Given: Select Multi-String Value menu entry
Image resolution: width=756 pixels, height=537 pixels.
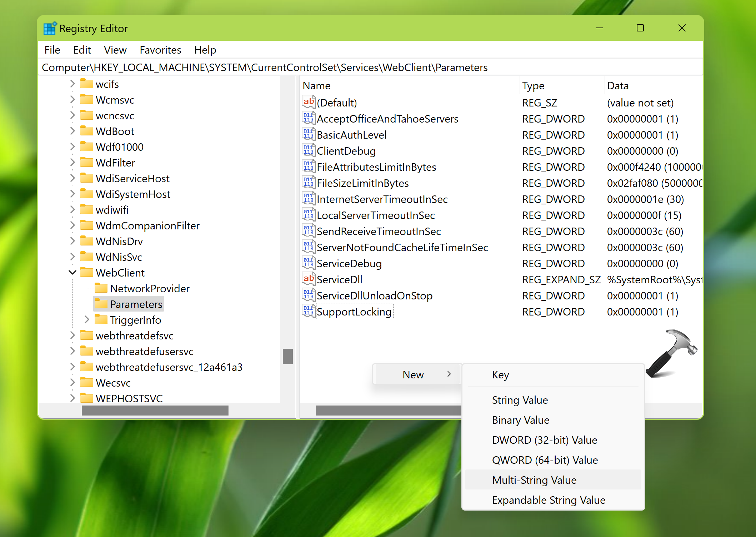Looking at the screenshot, I should 534,480.
